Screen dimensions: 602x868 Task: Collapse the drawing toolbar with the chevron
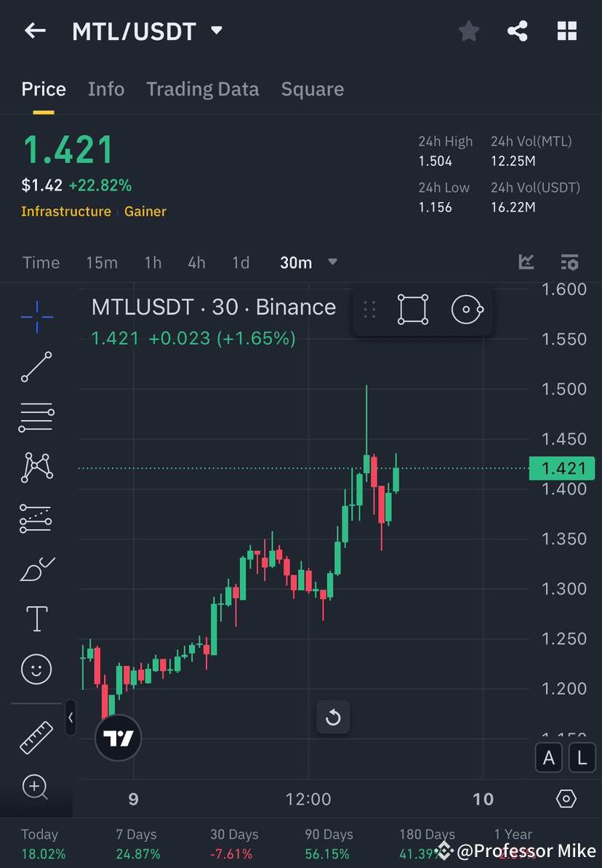pos(71,718)
